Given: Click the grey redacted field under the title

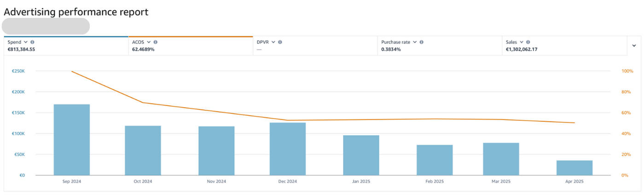Looking at the screenshot, I should [x=46, y=26].
